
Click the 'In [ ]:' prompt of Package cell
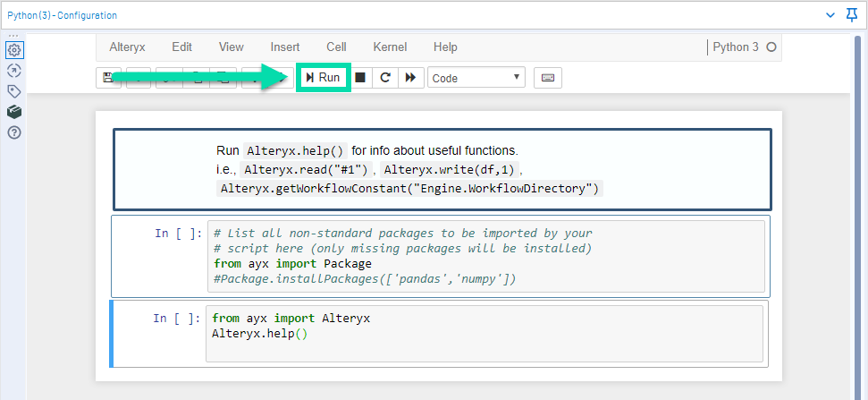[178, 234]
